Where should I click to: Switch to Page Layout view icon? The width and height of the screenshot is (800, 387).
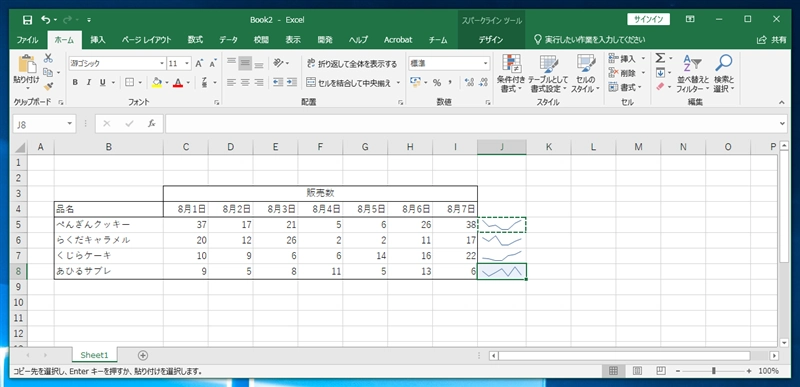[637, 371]
